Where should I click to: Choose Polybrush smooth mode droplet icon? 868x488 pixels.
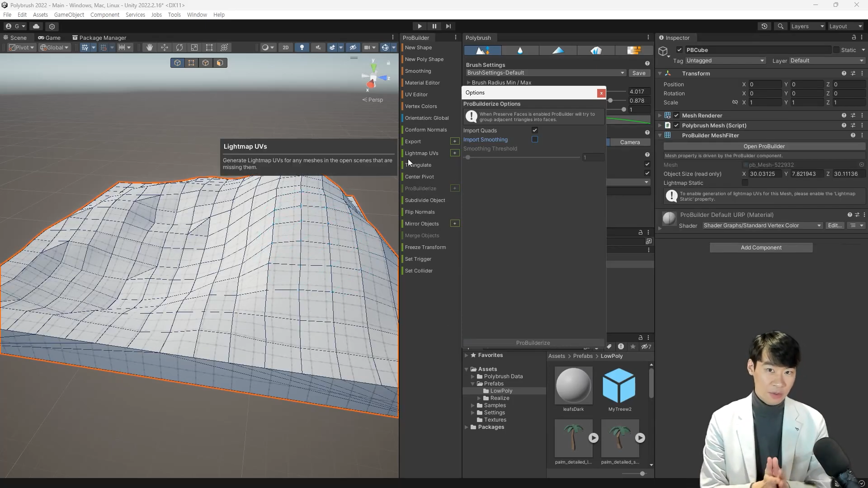click(x=520, y=51)
